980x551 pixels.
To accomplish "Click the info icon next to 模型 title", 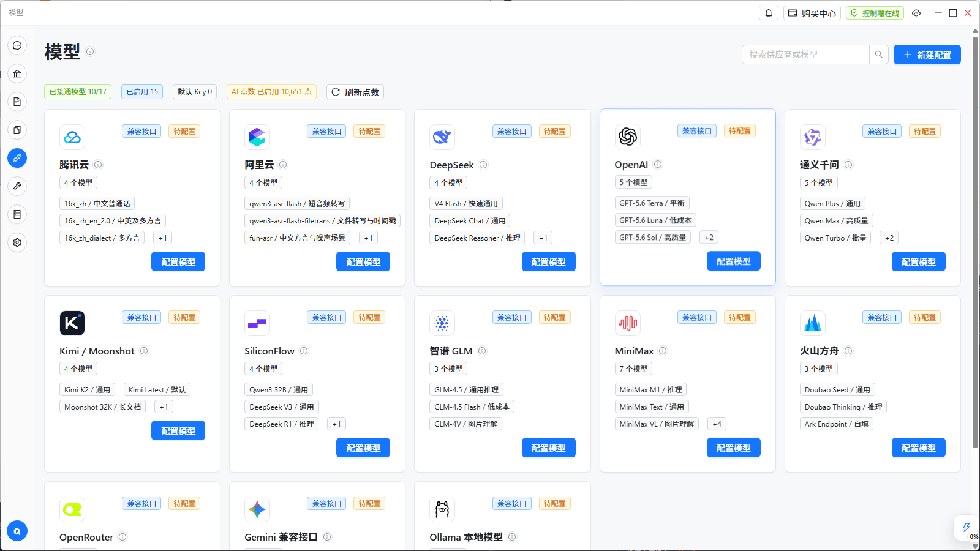I will [90, 51].
